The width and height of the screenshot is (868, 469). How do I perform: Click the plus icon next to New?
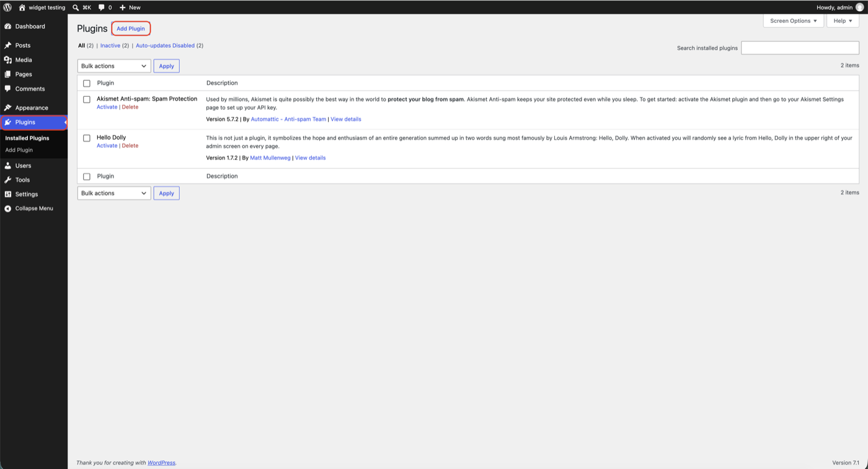pos(123,7)
